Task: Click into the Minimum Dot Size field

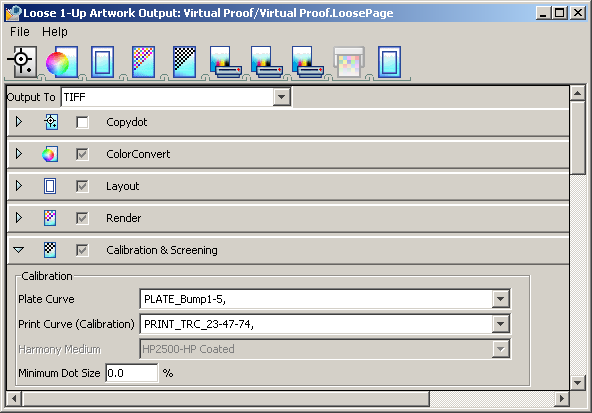Action: click(131, 373)
